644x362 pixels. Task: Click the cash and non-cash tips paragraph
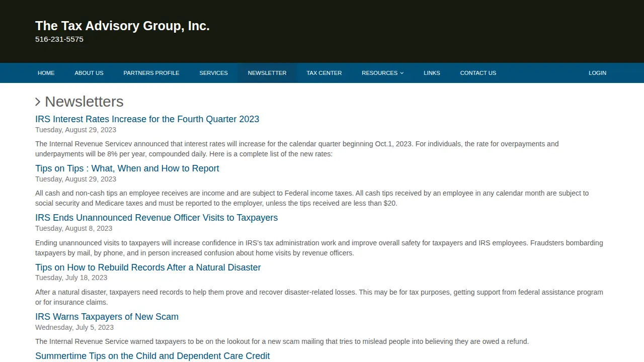click(312, 198)
